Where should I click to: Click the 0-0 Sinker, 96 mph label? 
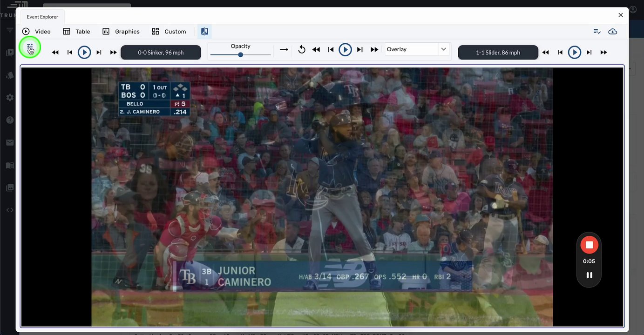(x=161, y=53)
